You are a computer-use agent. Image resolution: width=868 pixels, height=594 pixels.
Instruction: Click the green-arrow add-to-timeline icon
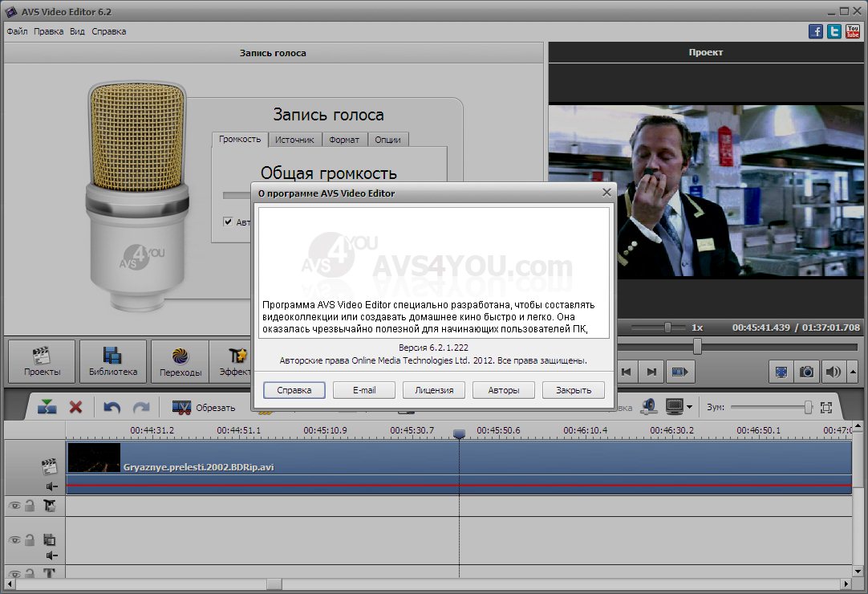click(47, 407)
